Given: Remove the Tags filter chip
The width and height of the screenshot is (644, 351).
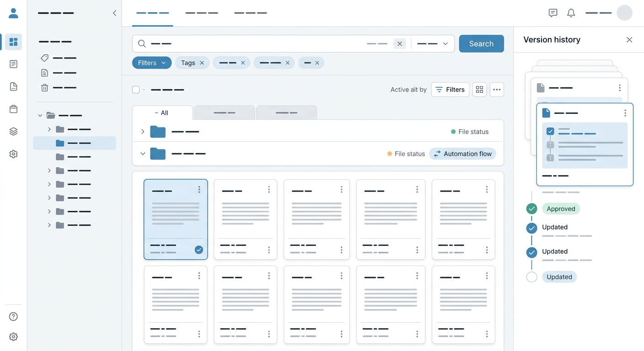Looking at the screenshot, I should 202,63.
